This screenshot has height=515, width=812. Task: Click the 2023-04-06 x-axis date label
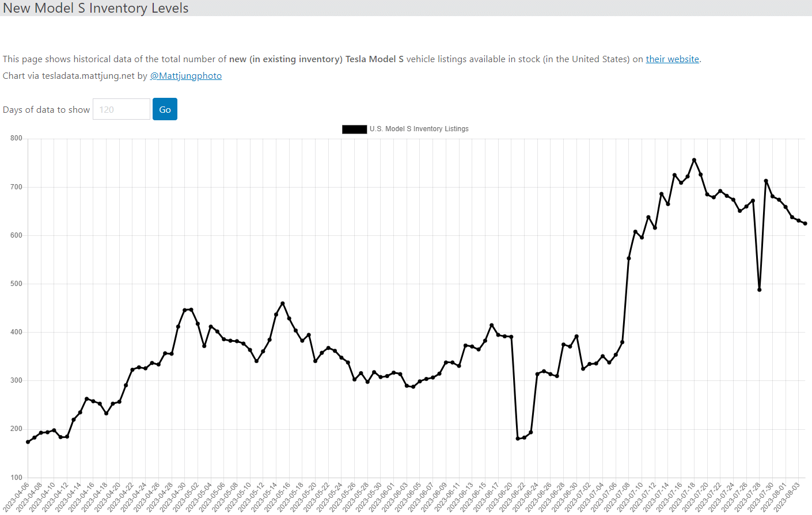pyautogui.click(x=16, y=498)
